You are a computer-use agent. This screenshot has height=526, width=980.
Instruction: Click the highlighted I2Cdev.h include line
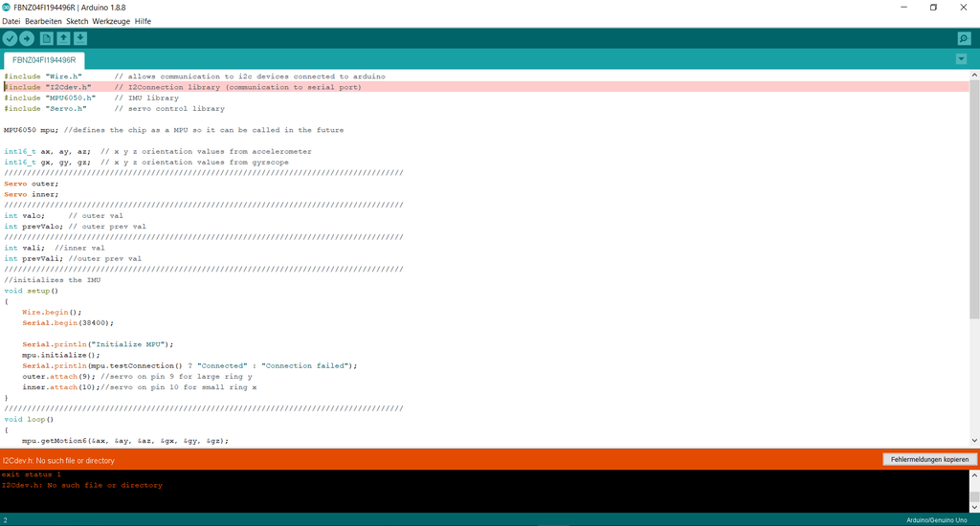click(486, 87)
